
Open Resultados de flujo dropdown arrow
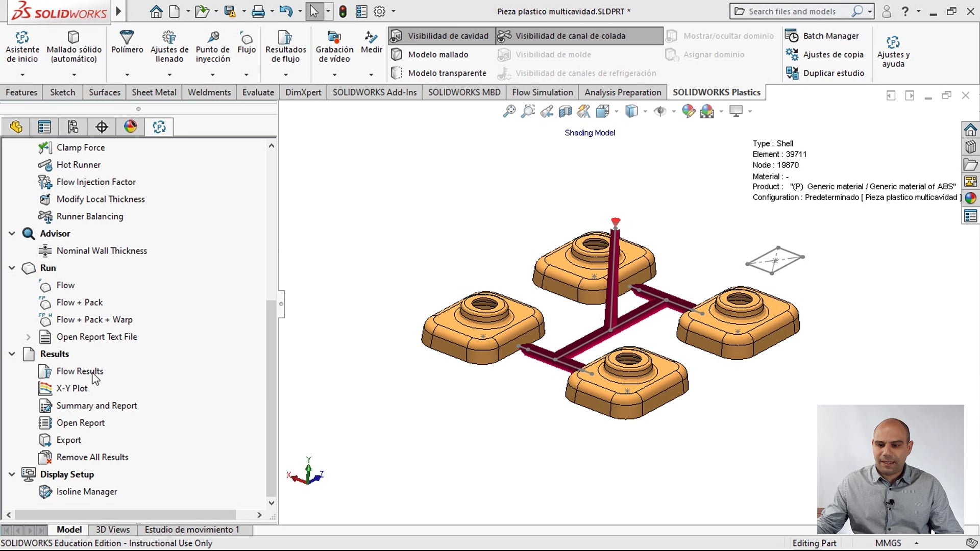[285, 74]
